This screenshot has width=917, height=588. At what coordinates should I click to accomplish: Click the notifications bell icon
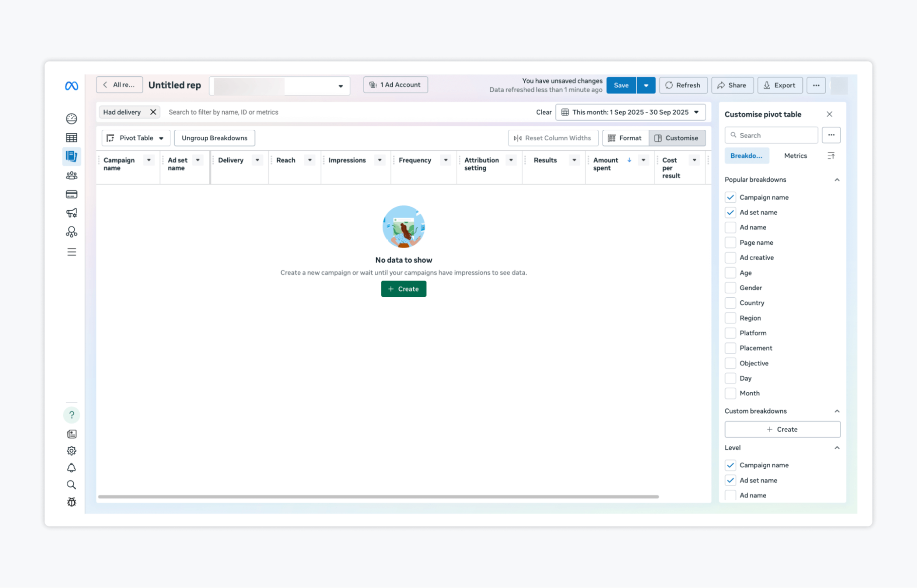(72, 468)
